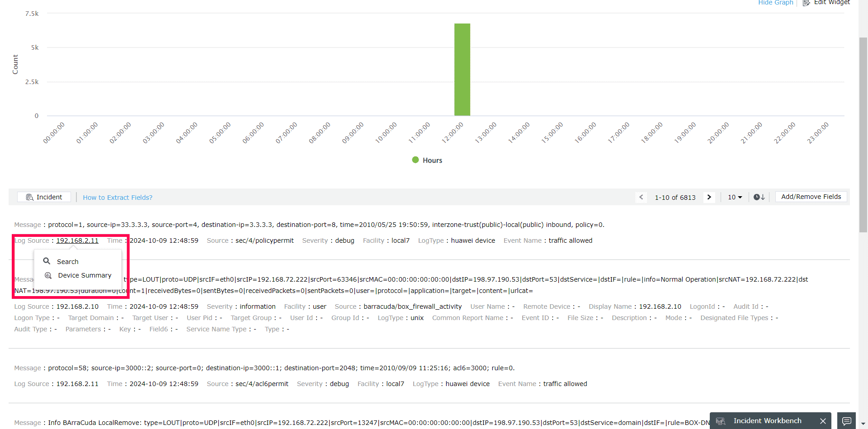868x429 pixels.
Task: Click the Add/Remove Fields button
Action: pos(810,196)
